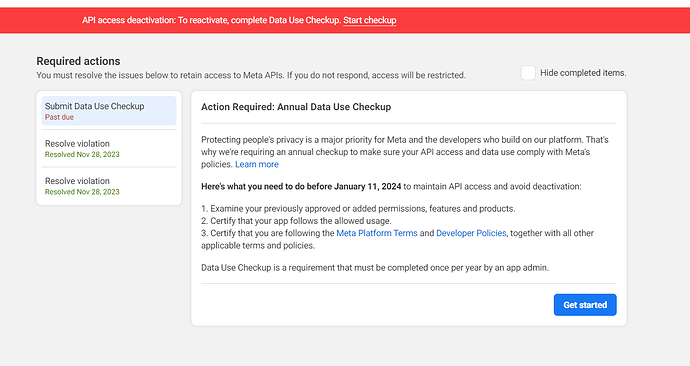The height and width of the screenshot is (366, 690).
Task: Open the first Resolve violation item
Action: pyautogui.click(x=109, y=149)
